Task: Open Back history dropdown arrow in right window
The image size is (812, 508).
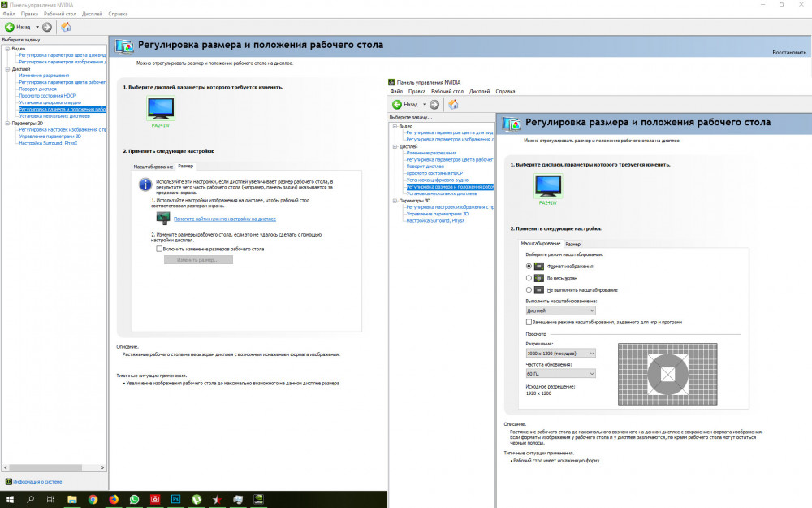Action: click(x=425, y=105)
